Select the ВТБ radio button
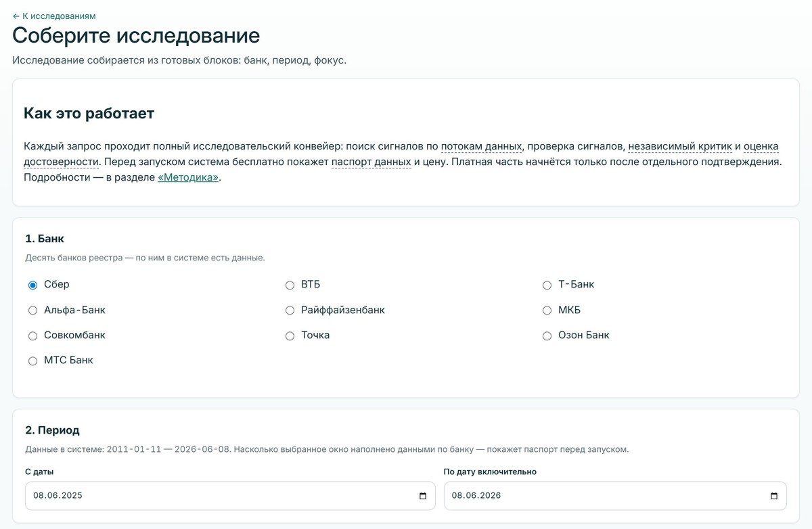812x529 pixels. (x=290, y=285)
